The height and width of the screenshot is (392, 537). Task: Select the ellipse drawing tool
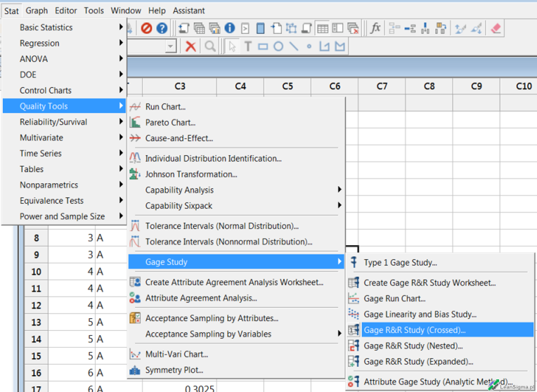pyautogui.click(x=278, y=47)
